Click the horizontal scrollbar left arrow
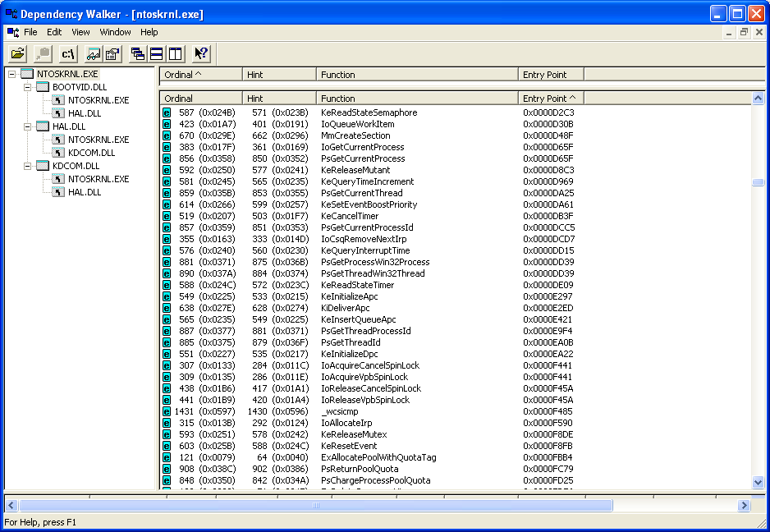The width and height of the screenshot is (770, 532). pos(11,505)
